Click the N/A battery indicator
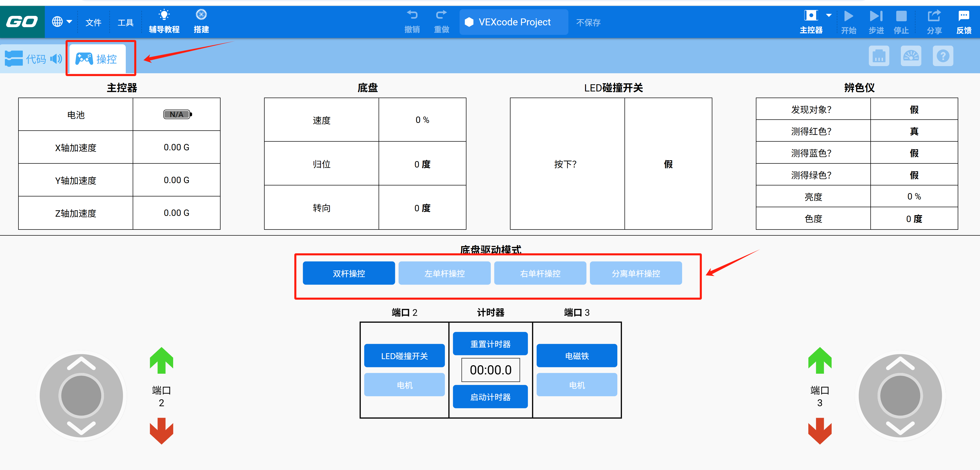This screenshot has height=470, width=980. 177,114
